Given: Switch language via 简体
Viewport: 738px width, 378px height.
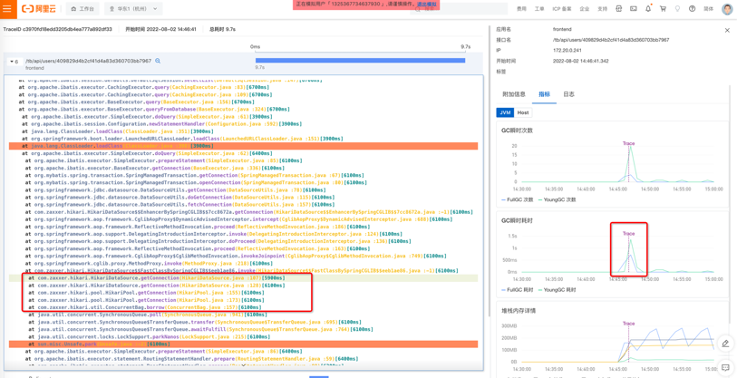Looking at the screenshot, I should coord(708,9).
